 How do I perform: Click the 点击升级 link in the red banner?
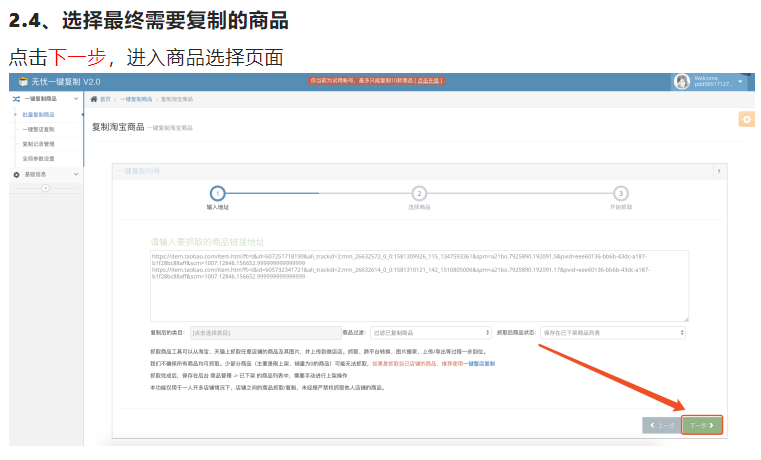click(x=429, y=81)
